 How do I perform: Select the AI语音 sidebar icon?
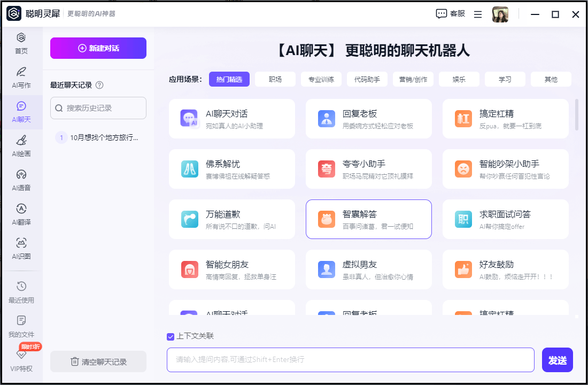(21, 175)
